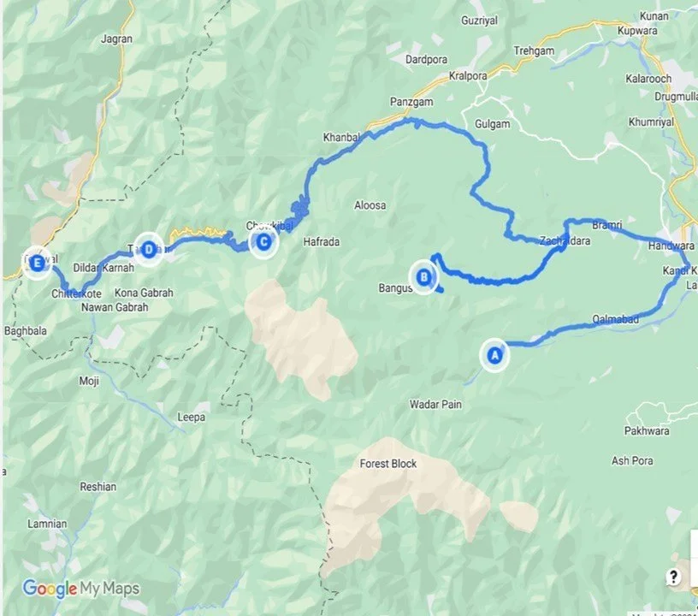Click the Leepa place label

point(192,418)
